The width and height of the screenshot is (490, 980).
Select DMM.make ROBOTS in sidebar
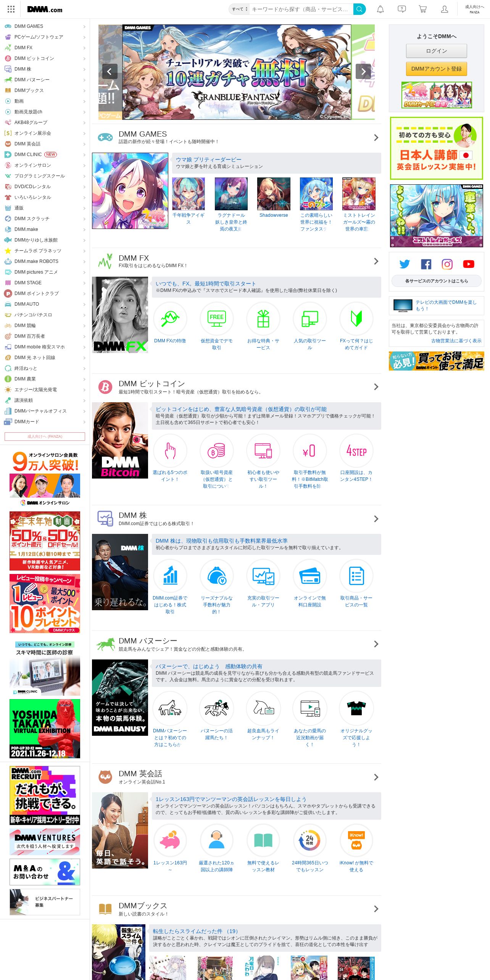tap(45, 261)
